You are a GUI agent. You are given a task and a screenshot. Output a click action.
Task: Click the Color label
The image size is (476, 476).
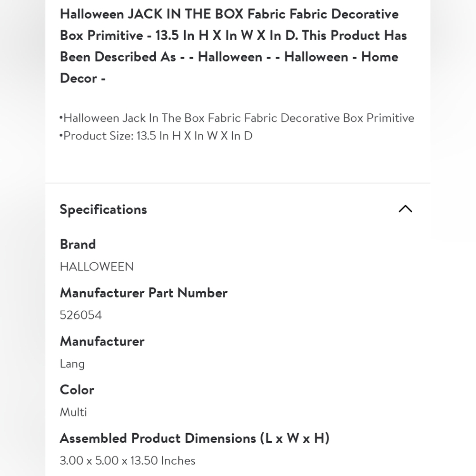(x=77, y=390)
